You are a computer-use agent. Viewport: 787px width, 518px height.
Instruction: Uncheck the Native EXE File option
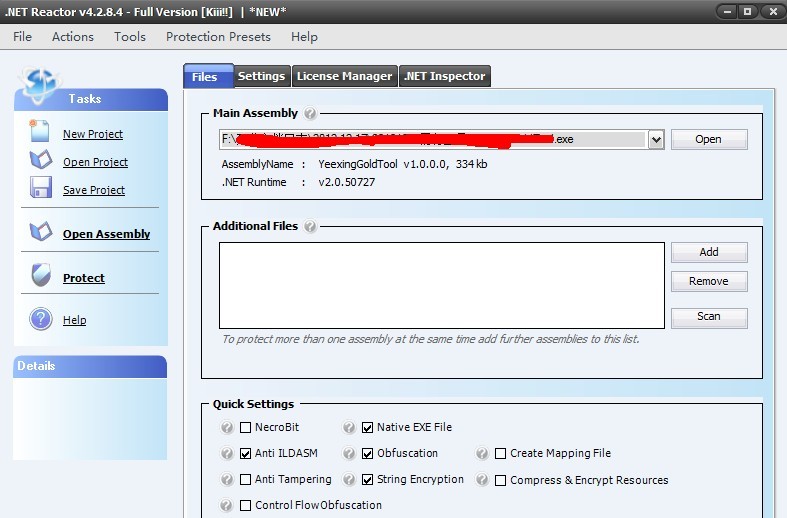367,428
